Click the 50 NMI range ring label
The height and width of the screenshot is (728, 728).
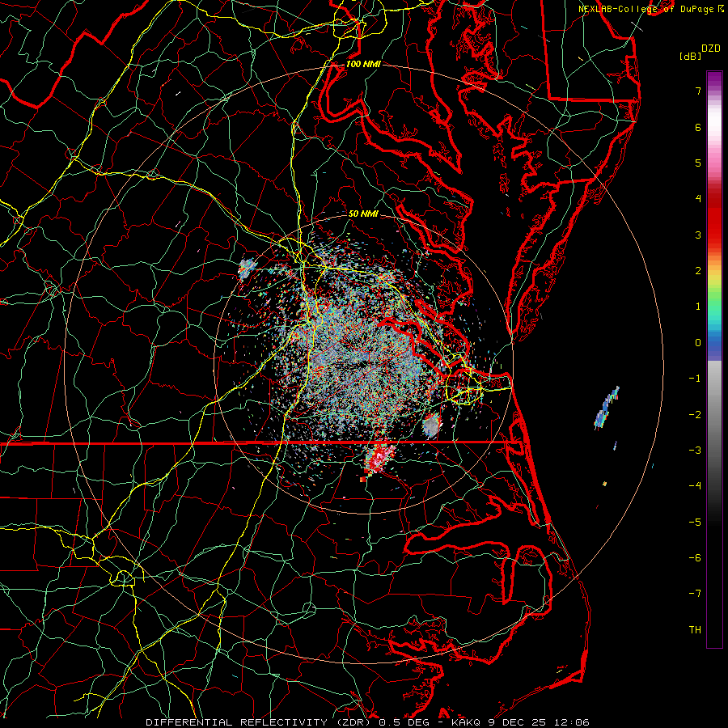[x=363, y=214]
